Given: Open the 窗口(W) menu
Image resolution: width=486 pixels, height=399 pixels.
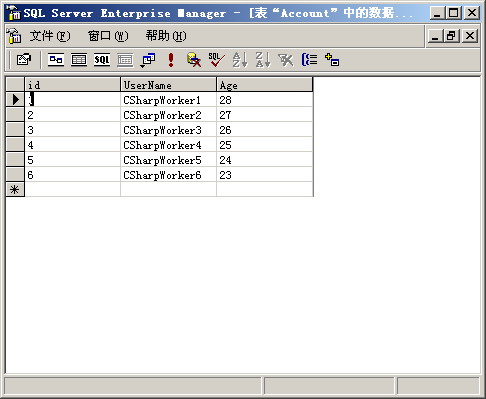Looking at the screenshot, I should (108, 36).
